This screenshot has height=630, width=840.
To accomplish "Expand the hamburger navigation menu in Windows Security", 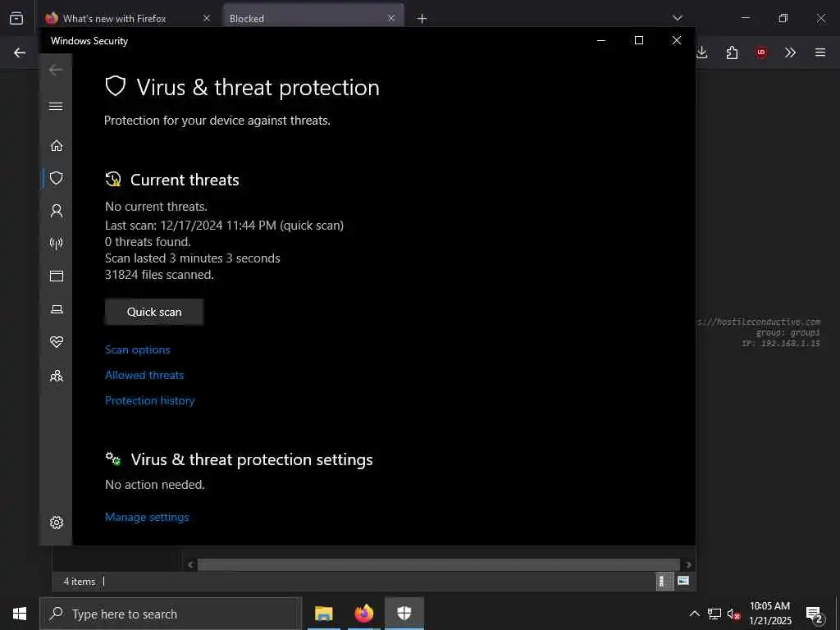I will tap(56, 106).
